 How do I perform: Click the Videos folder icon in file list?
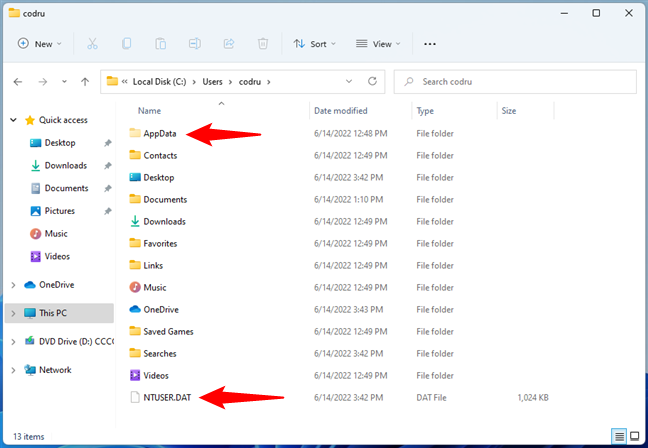point(135,375)
